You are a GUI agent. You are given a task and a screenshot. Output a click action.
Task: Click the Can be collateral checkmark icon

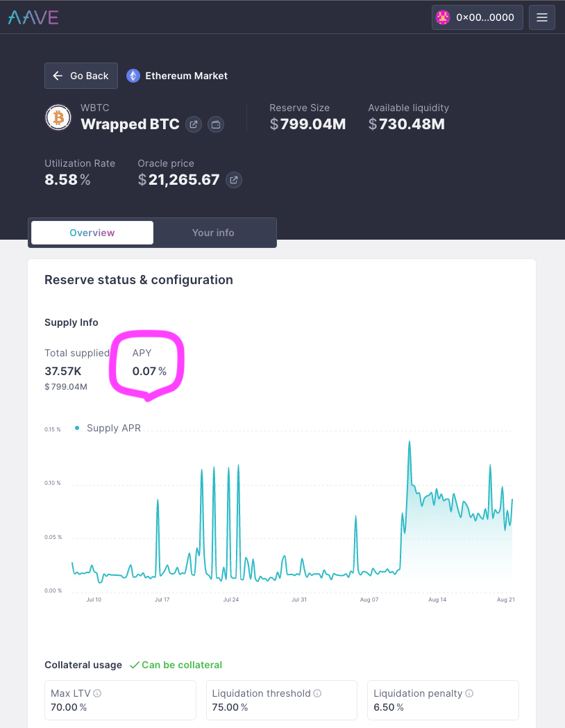(x=135, y=665)
